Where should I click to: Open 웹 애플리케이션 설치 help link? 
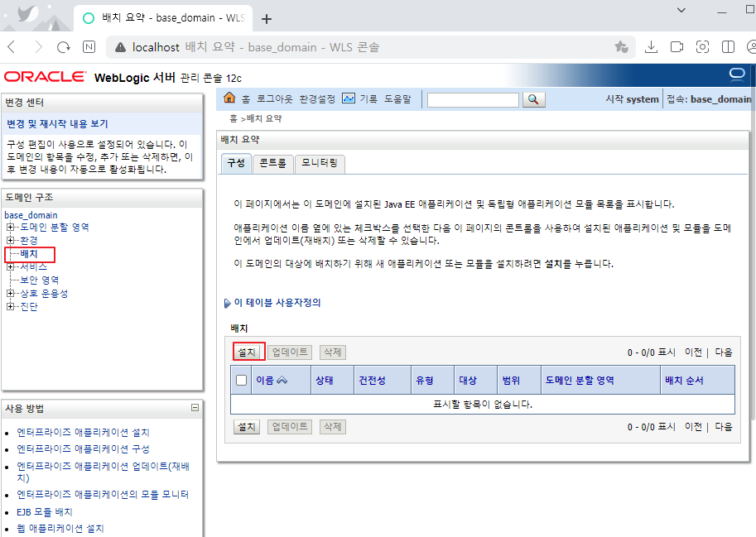coord(60,529)
